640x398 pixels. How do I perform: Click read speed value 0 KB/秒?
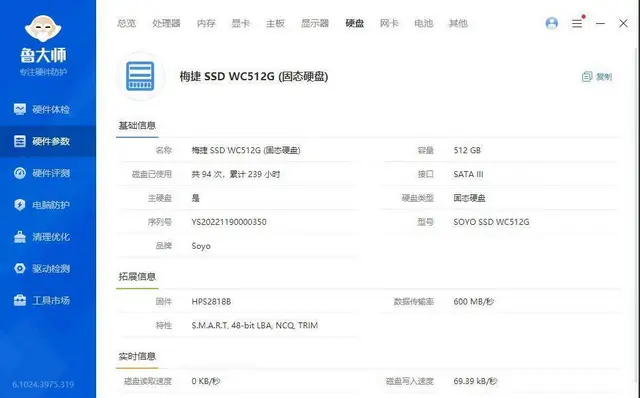[x=206, y=381]
